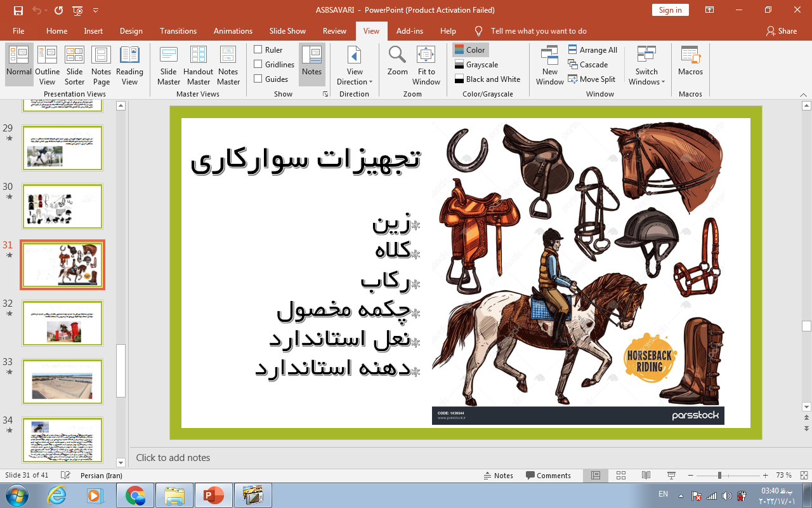Open the Quick Access Toolbar customize arrow
Image resolution: width=812 pixels, height=508 pixels.
96,10
